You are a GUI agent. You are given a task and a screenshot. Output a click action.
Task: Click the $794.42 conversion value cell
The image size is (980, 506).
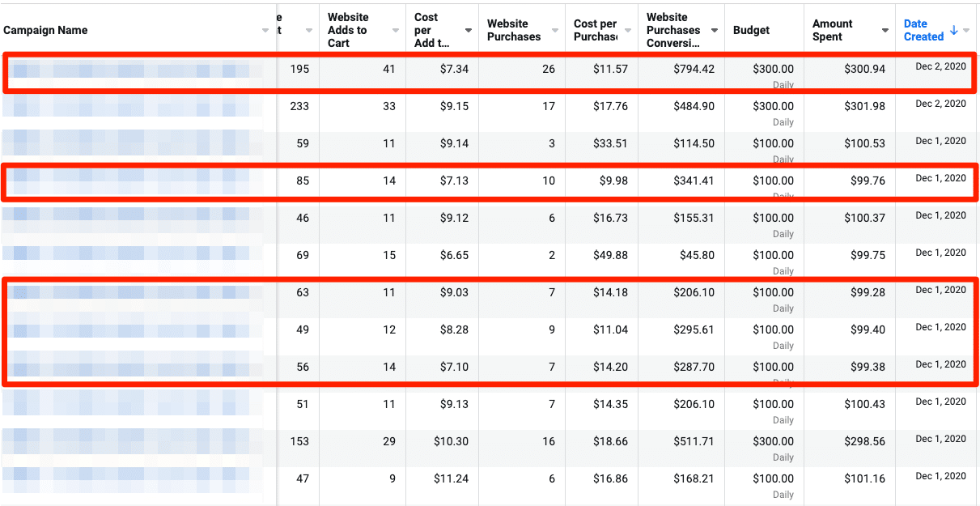click(694, 69)
